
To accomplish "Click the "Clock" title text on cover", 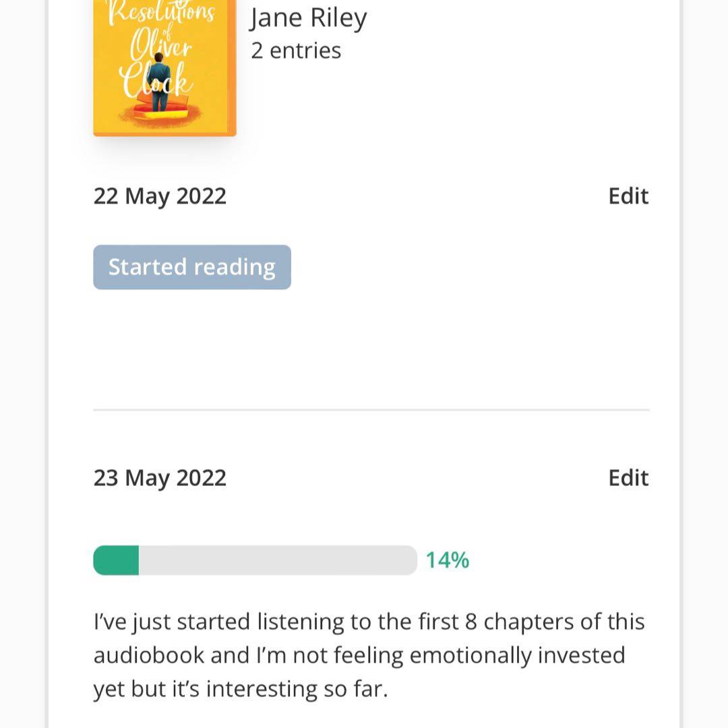I will click(x=156, y=82).
